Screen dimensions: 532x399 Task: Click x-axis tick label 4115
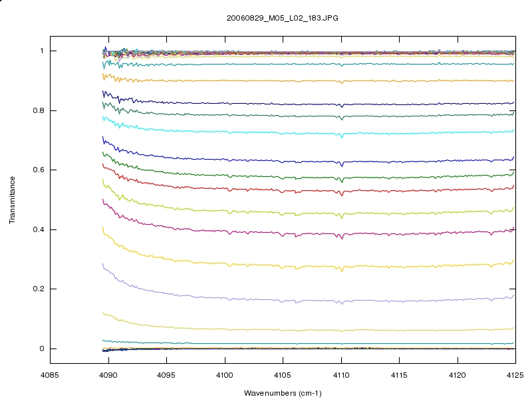[x=400, y=375]
